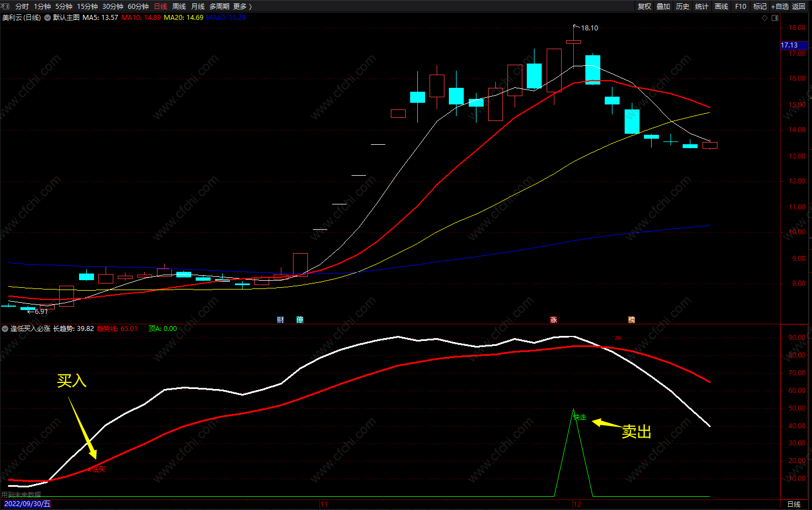Viewport: 812px width, 510px height.
Task: Click the 2022/09/30/五 date label
Action: [28, 504]
